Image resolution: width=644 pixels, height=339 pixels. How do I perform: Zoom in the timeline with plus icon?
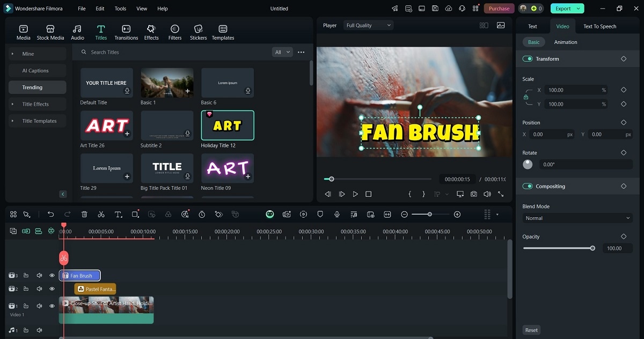point(457,214)
